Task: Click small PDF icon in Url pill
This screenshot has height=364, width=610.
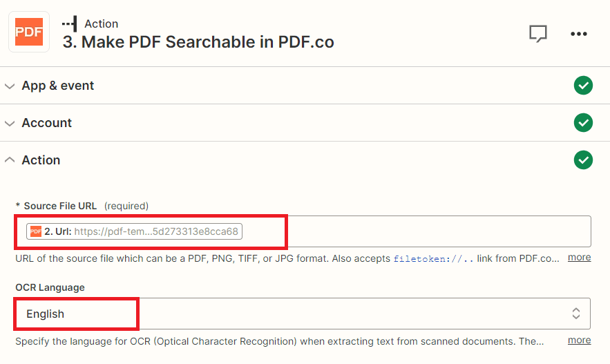Action: click(x=36, y=231)
